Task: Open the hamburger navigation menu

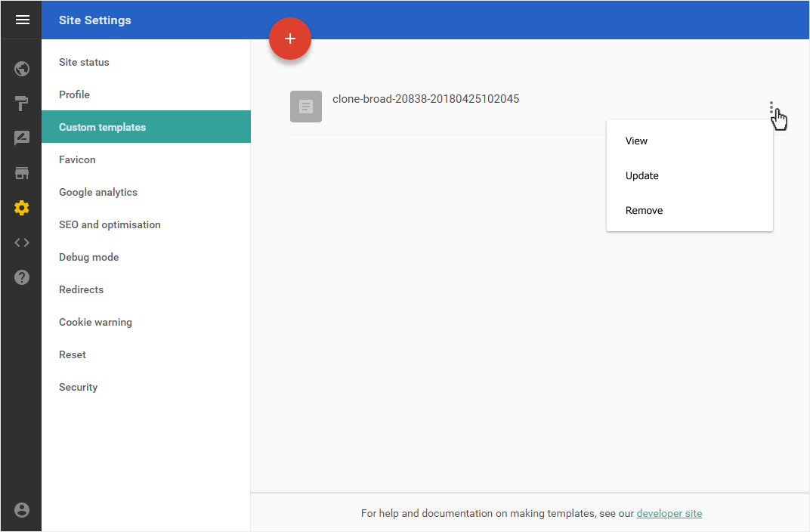Action: (22, 20)
